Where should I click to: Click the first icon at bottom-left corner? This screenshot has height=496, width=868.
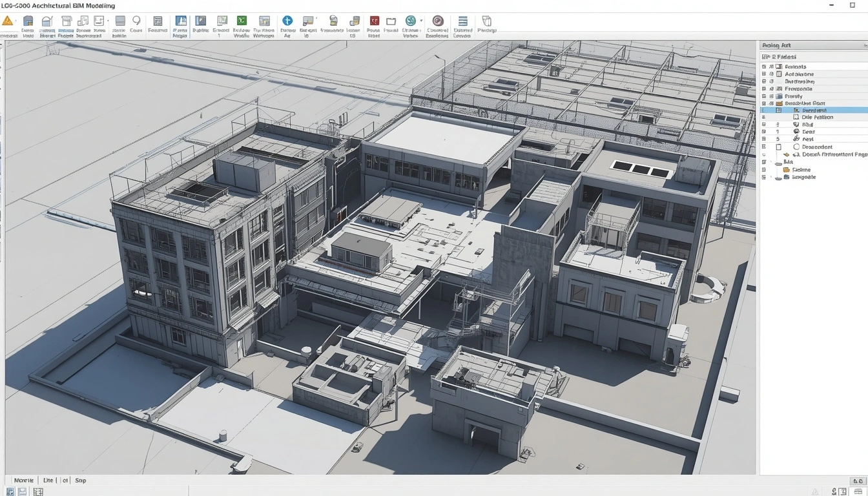[x=9, y=491]
